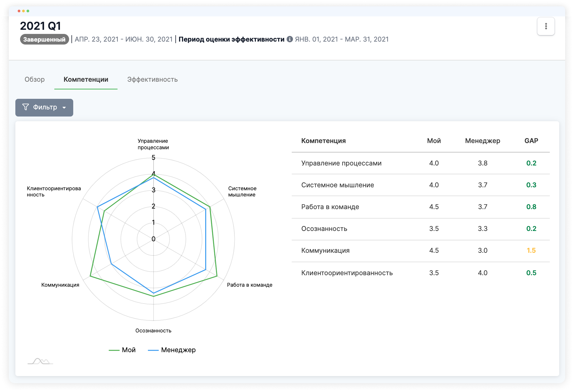Select the Работа в команде table row
This screenshot has width=574, height=392.
point(421,207)
